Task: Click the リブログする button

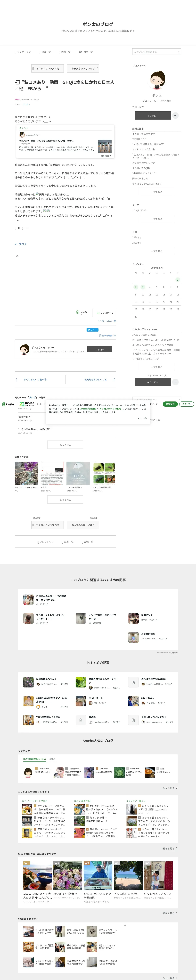Action: point(105,313)
